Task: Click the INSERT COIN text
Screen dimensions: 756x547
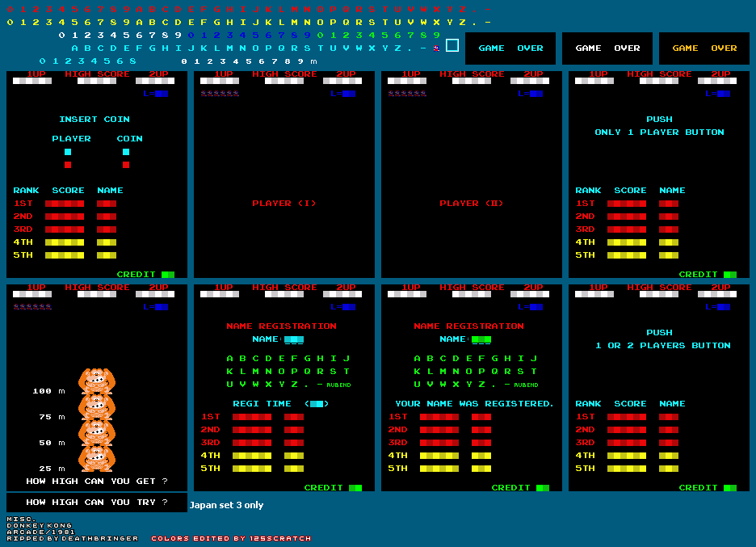Action: point(94,119)
